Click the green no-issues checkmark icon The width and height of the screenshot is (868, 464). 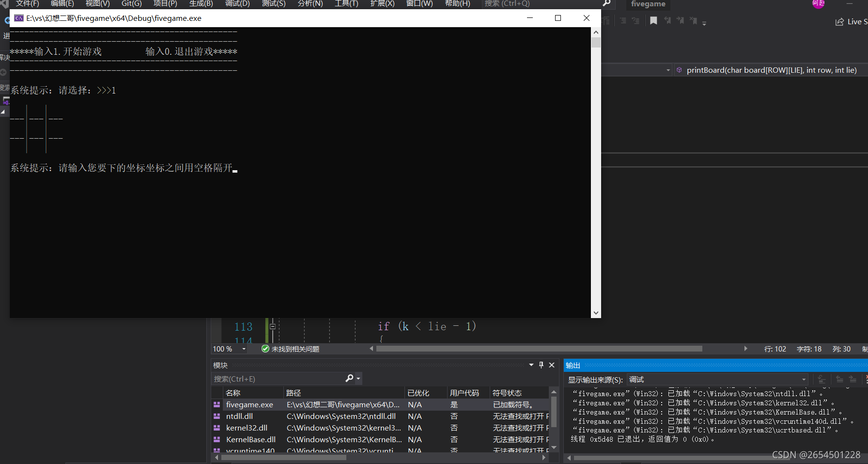click(265, 349)
